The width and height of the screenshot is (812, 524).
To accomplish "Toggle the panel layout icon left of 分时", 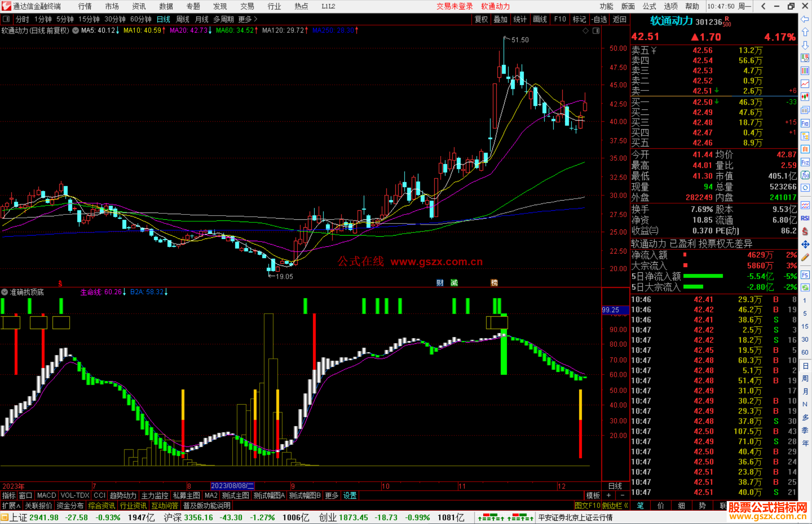I will point(6,19).
